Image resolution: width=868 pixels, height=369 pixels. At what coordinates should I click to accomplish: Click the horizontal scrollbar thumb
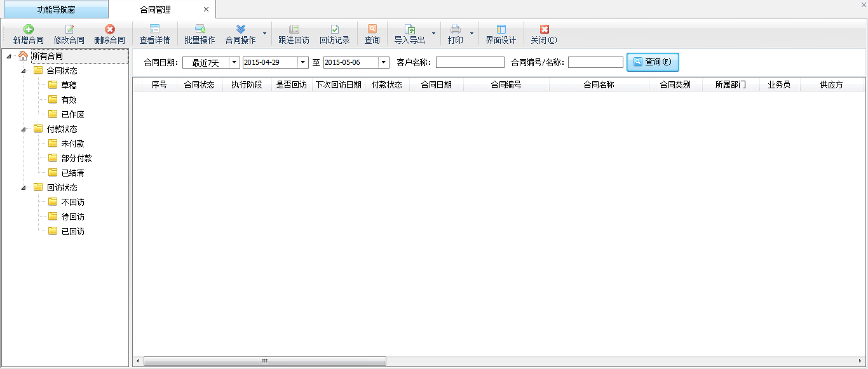tap(264, 361)
